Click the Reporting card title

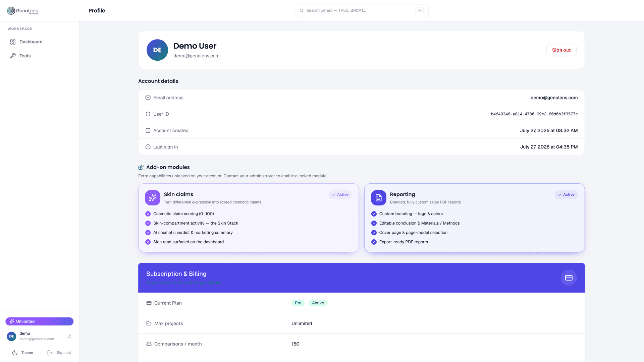tap(402, 194)
